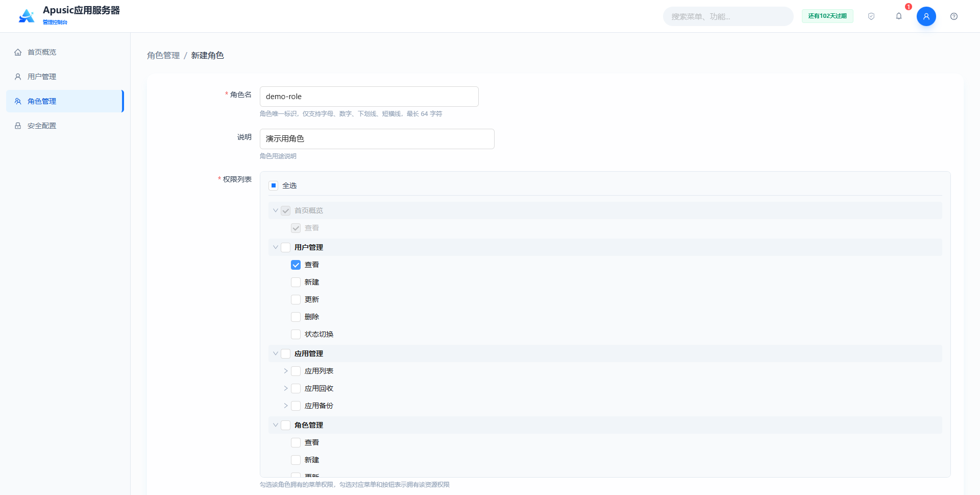Expand the 应用回收 tree node
This screenshot has width=980, height=495.
tap(286, 388)
